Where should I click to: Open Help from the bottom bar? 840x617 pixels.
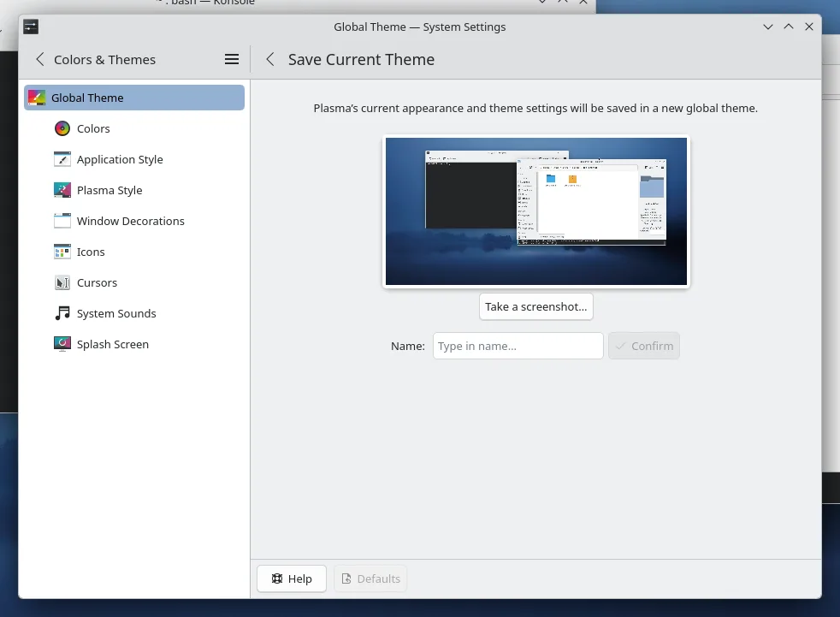pyautogui.click(x=291, y=578)
